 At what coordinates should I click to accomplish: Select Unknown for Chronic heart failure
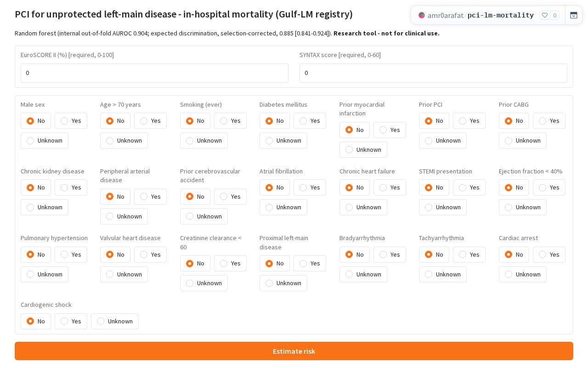pyautogui.click(x=363, y=207)
